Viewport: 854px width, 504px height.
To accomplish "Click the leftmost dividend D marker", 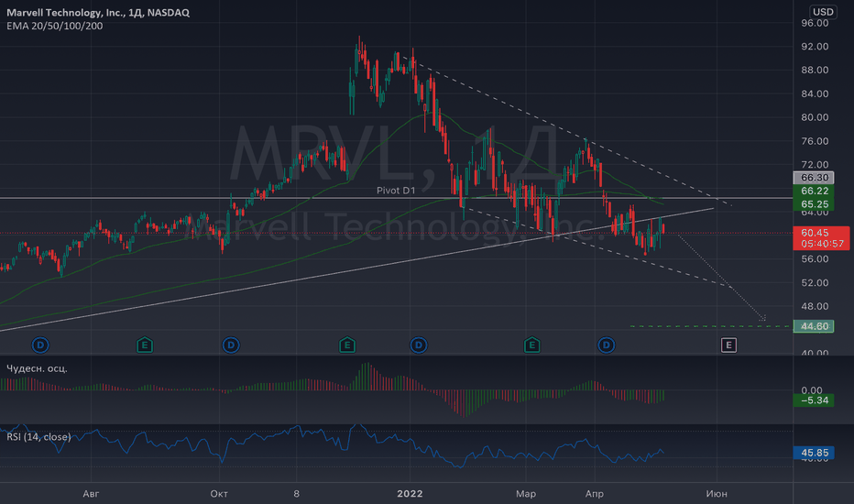I will 40,345.
